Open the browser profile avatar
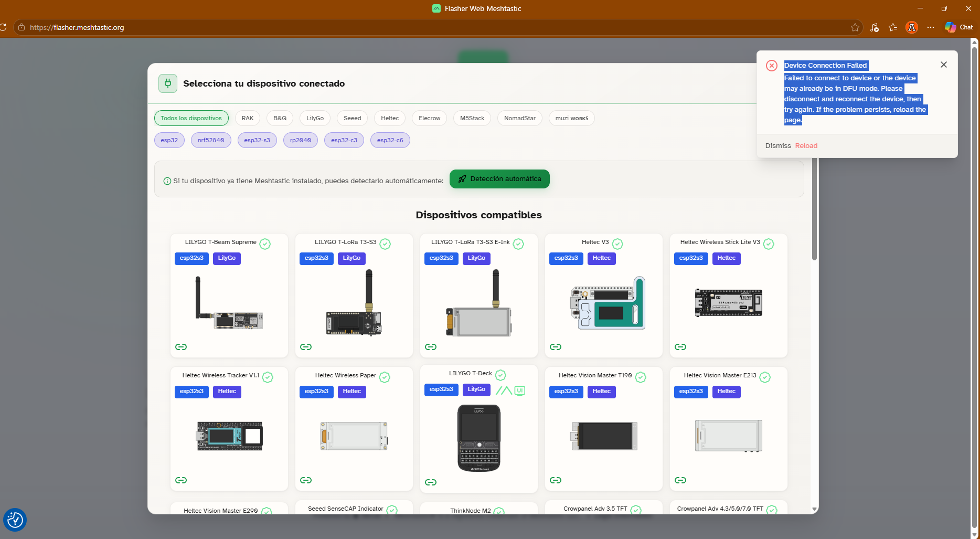The height and width of the screenshot is (539, 980). pos(912,27)
